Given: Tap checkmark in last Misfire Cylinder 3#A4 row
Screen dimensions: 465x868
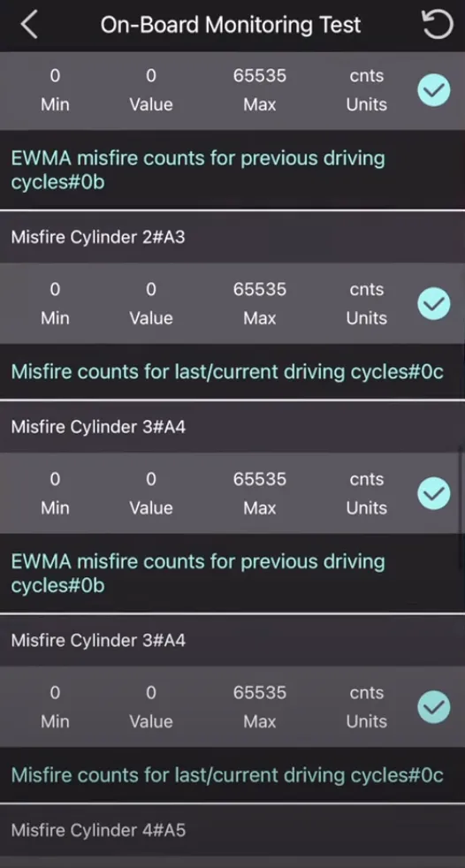Looking at the screenshot, I should (434, 707).
